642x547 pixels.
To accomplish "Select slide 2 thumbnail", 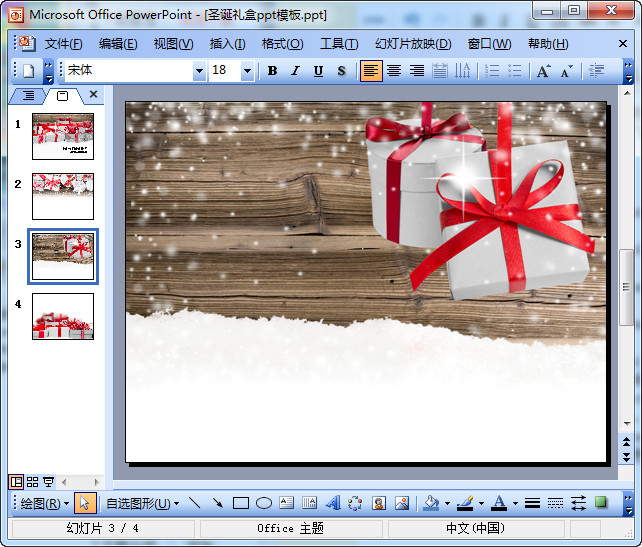I will (63, 196).
